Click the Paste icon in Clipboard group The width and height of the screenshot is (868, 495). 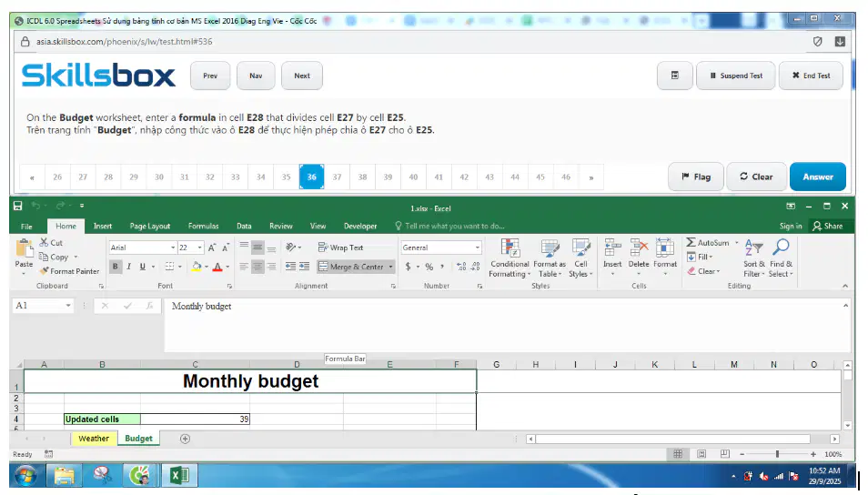[x=24, y=248]
